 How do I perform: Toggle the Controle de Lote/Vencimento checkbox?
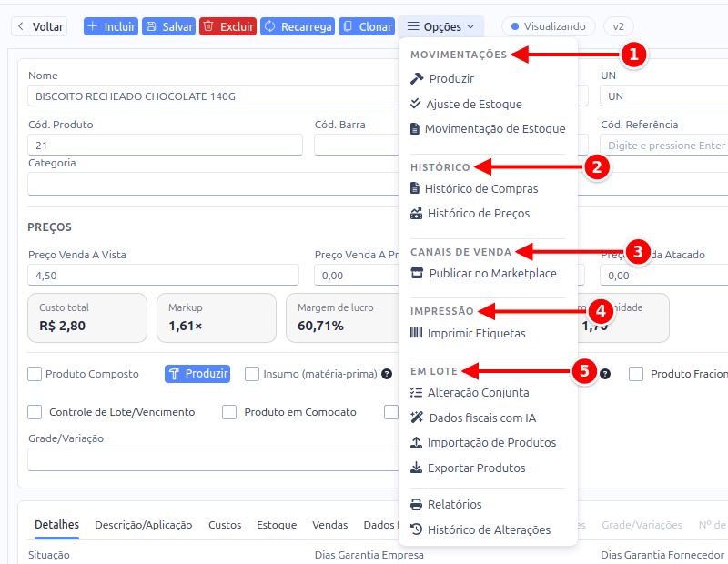point(35,412)
